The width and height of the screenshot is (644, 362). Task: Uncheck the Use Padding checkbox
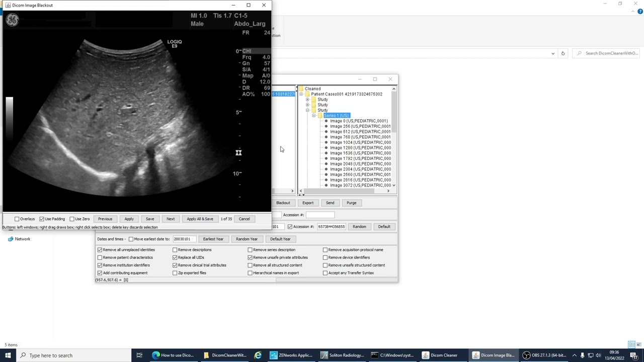pyautogui.click(x=42, y=219)
